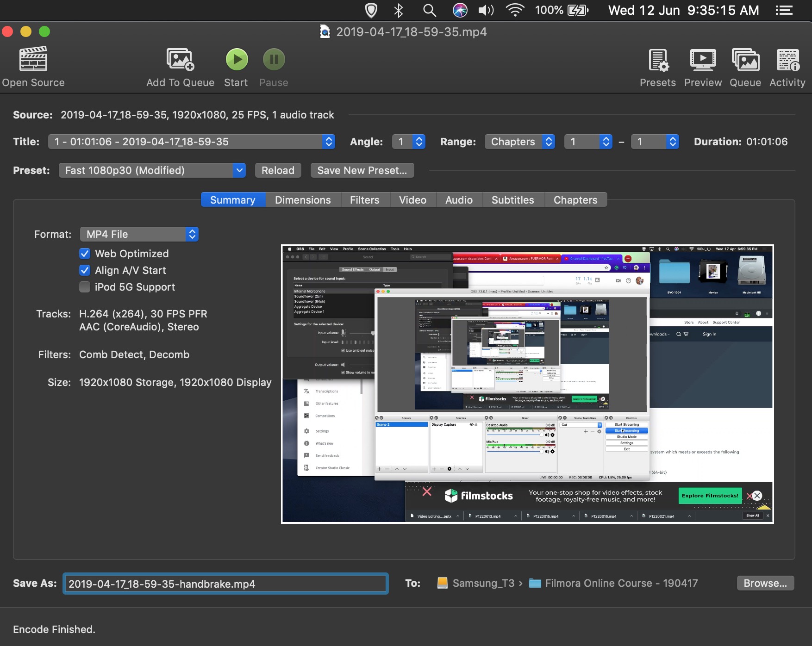Click the Save As filename field
812x646 pixels.
click(x=226, y=584)
